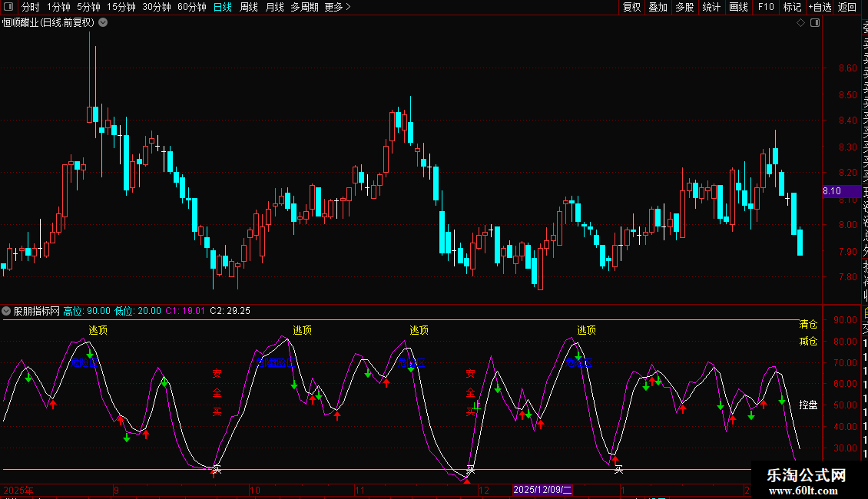Click the 股朋指标网 indicator name
The width and height of the screenshot is (868, 499).
pyautogui.click(x=37, y=311)
